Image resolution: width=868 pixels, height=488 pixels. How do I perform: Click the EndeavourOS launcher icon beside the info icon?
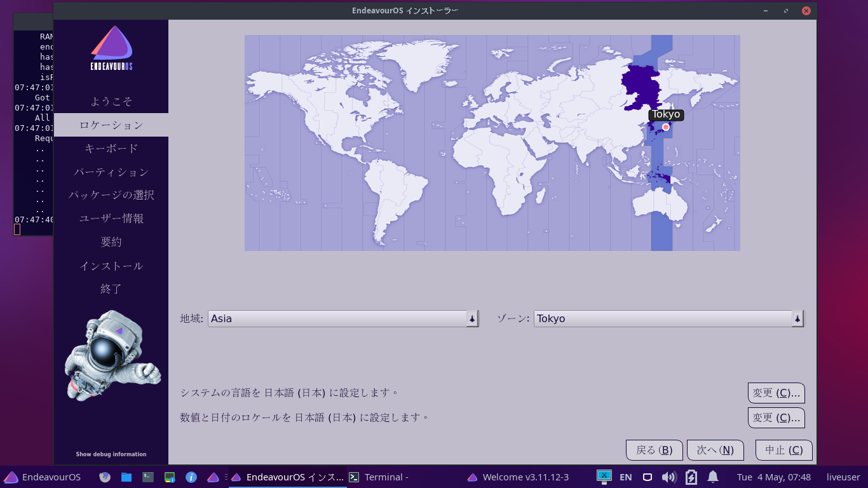click(x=213, y=477)
